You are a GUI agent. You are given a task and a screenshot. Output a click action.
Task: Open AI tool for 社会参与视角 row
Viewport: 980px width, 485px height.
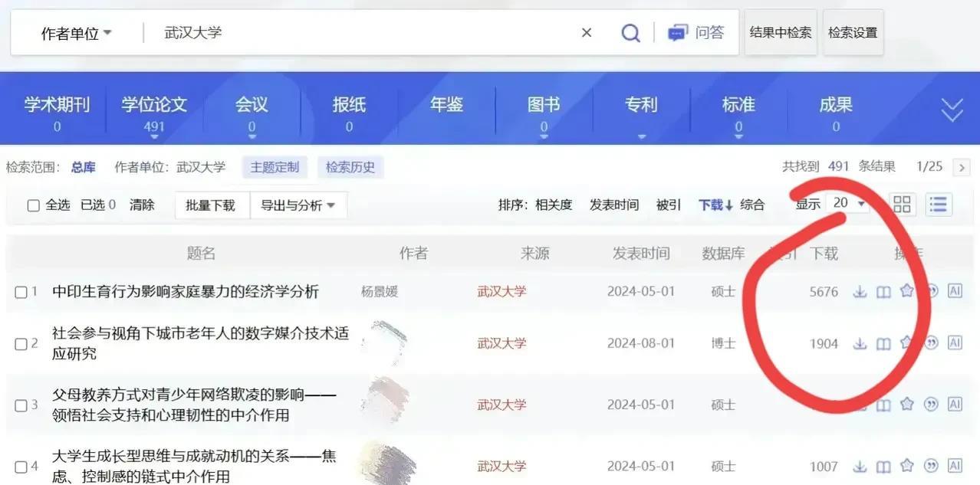955,343
